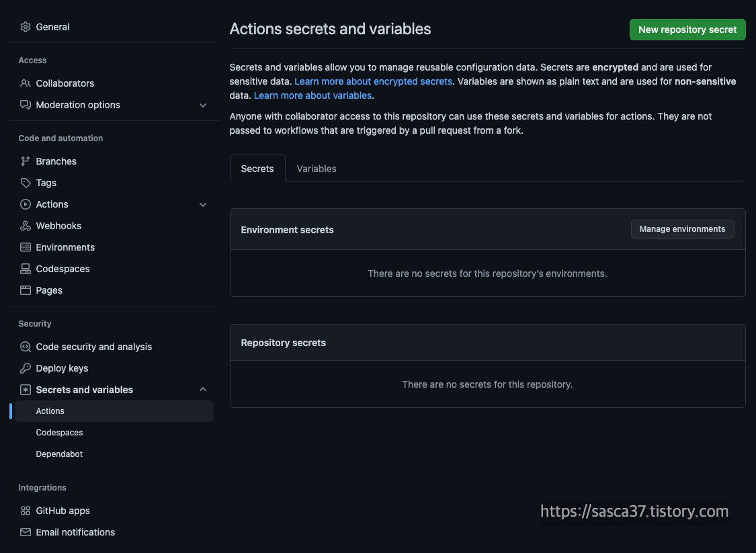Click the Repository secrets heading
This screenshot has height=553, width=756.
pos(284,343)
